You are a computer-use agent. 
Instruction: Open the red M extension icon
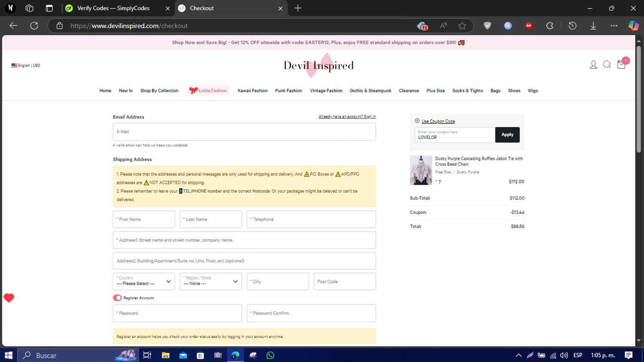pyautogui.click(x=529, y=26)
